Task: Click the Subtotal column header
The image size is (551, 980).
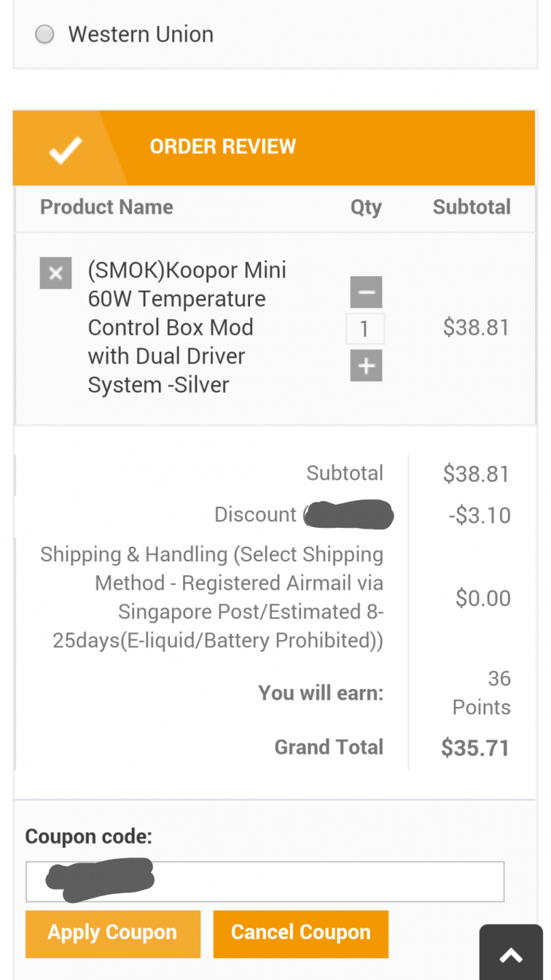Action: (x=471, y=207)
